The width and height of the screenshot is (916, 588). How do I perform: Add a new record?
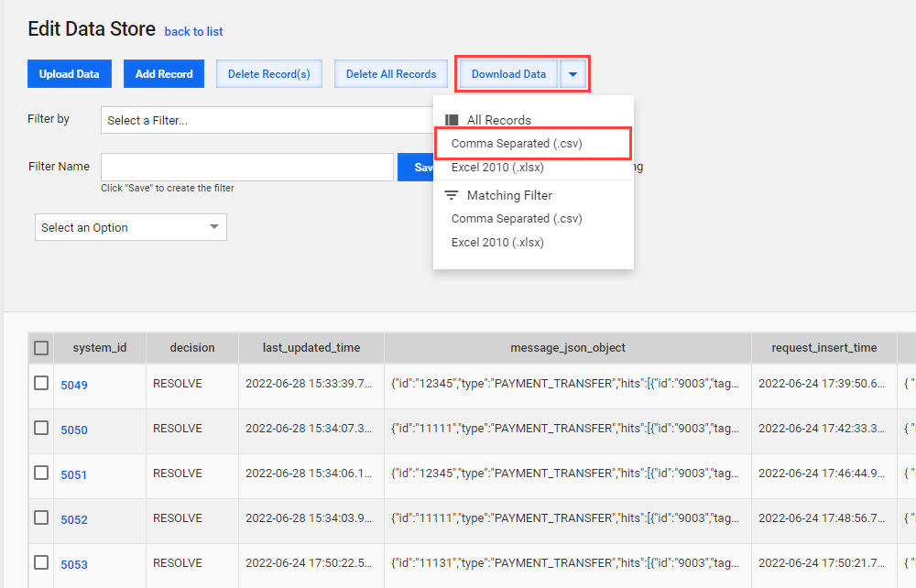tap(164, 74)
